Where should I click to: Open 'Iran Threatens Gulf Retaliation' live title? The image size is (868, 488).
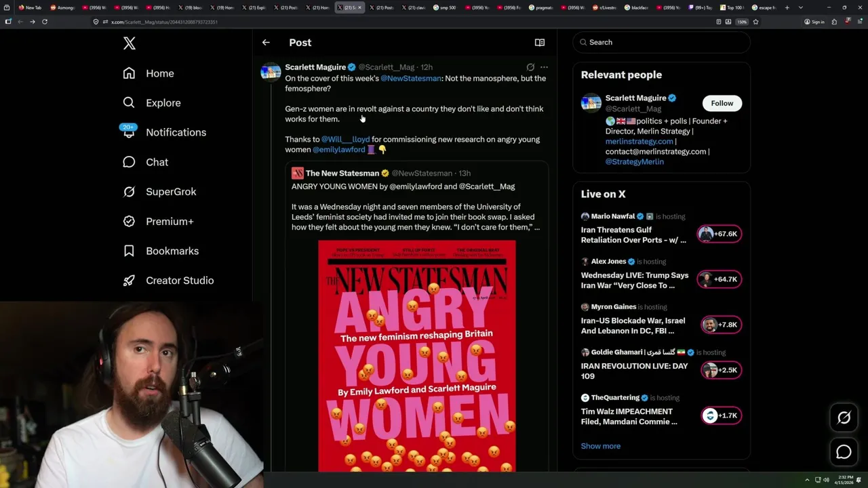pyautogui.click(x=633, y=235)
